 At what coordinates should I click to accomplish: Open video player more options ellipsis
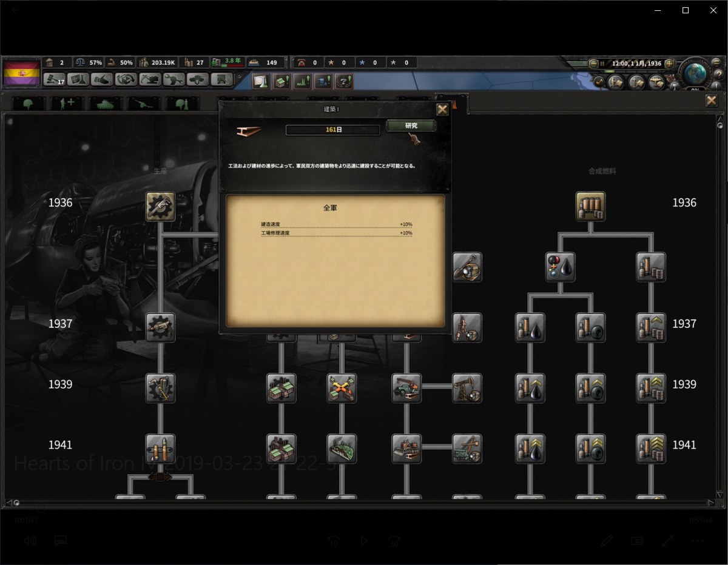click(698, 540)
